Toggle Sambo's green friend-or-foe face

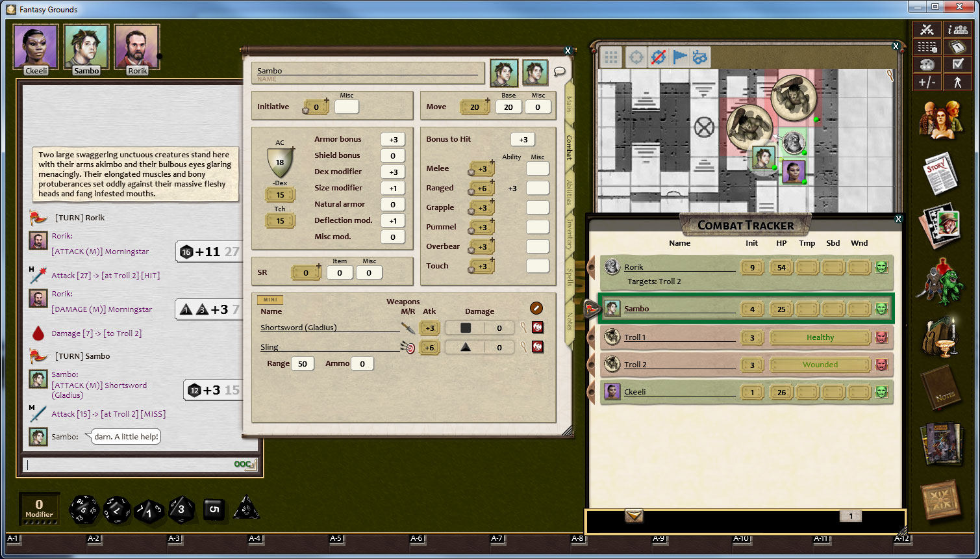point(881,309)
